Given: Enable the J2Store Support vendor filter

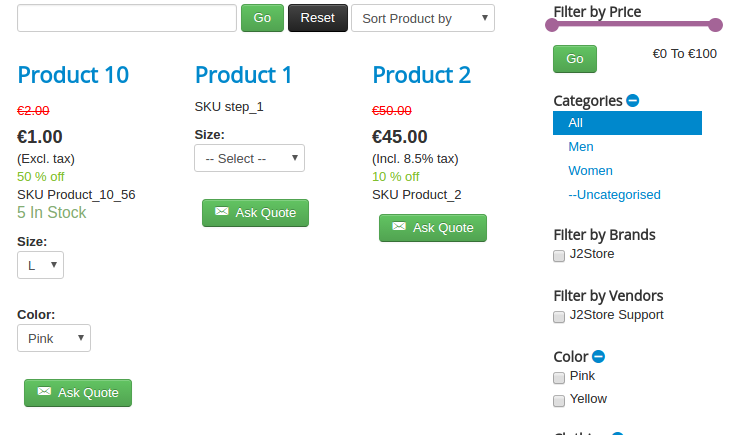Looking at the screenshot, I should (559, 317).
